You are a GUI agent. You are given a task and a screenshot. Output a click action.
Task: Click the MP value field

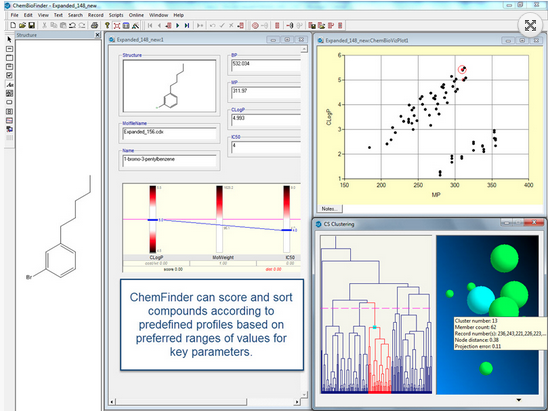coord(266,93)
